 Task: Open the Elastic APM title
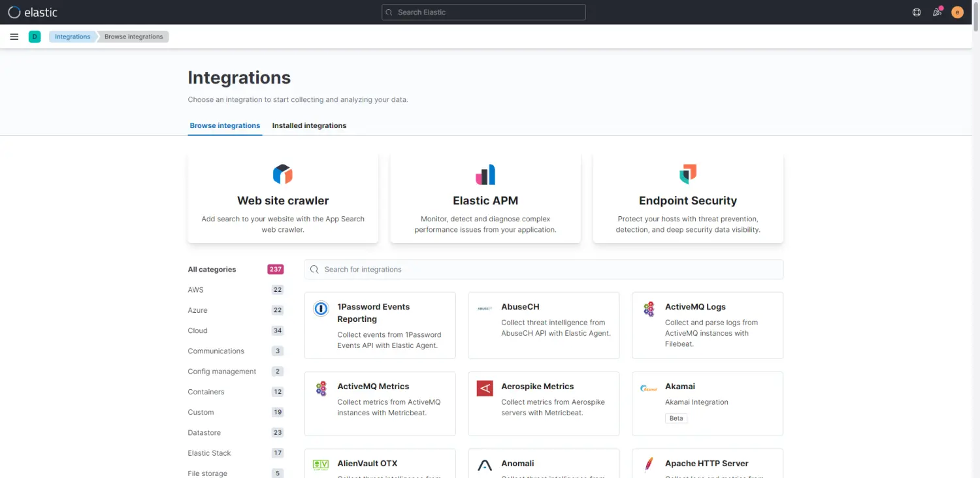485,201
